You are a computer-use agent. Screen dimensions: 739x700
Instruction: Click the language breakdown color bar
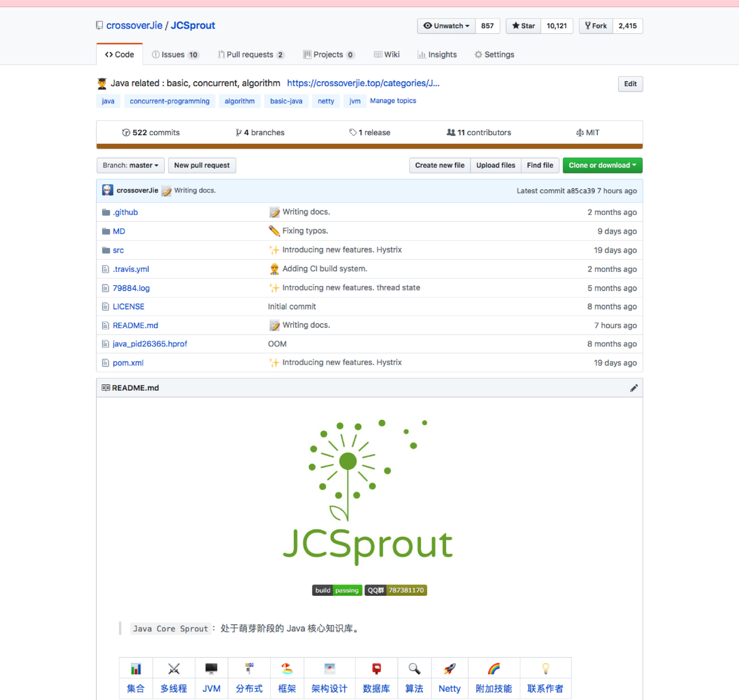[369, 146]
